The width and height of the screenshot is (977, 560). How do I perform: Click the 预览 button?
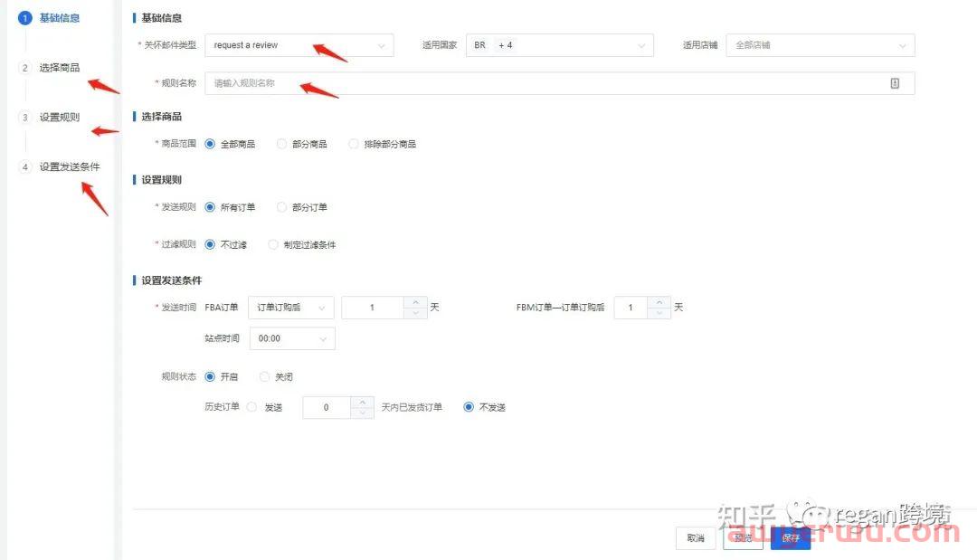click(x=743, y=538)
